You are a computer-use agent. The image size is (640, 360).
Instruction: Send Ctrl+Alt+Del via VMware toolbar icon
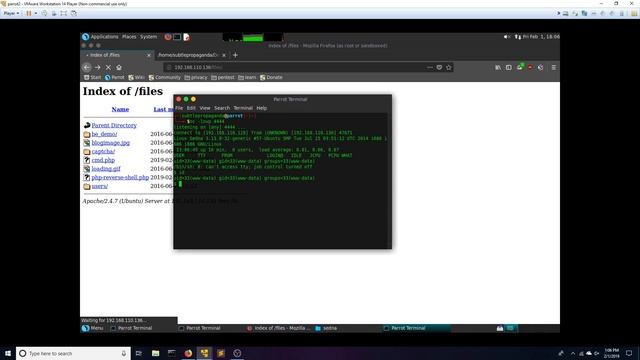pyautogui.click(x=44, y=13)
